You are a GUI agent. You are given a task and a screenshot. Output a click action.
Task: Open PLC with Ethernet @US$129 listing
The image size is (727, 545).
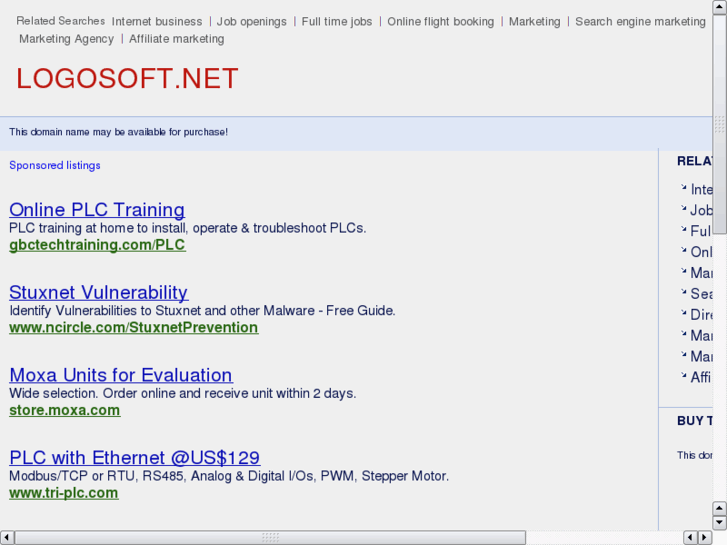[x=134, y=458]
